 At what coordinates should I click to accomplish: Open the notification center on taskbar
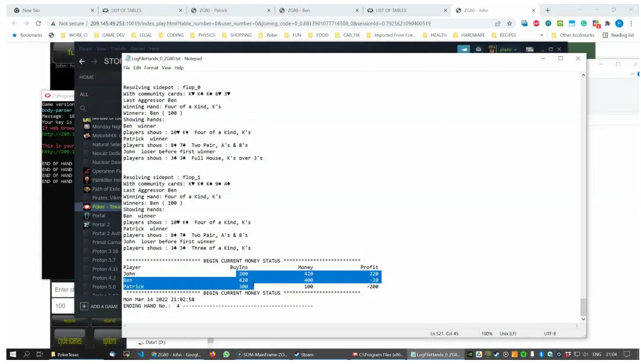click(627, 355)
